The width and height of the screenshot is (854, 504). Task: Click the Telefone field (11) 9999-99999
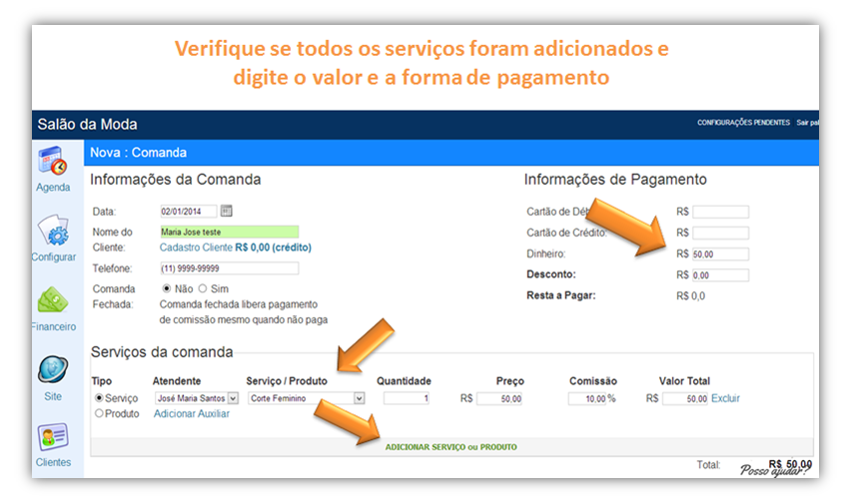[x=230, y=268]
